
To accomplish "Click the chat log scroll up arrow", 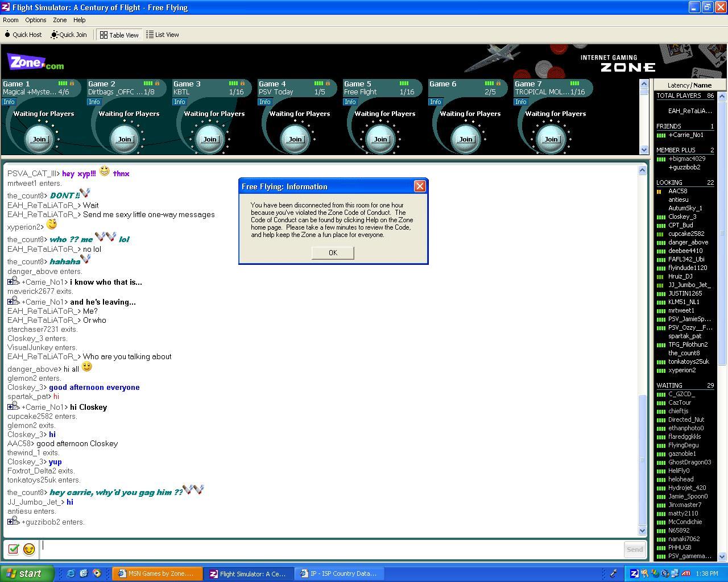I will point(643,170).
